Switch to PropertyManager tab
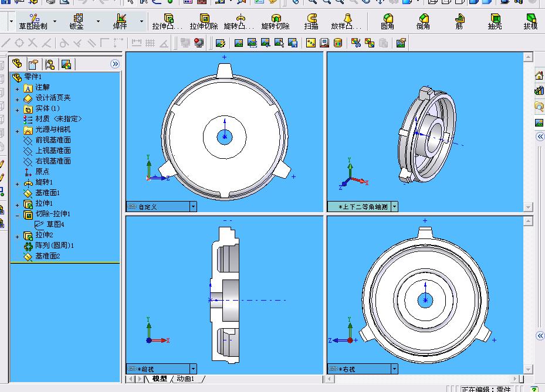The image size is (545, 392). coord(33,64)
